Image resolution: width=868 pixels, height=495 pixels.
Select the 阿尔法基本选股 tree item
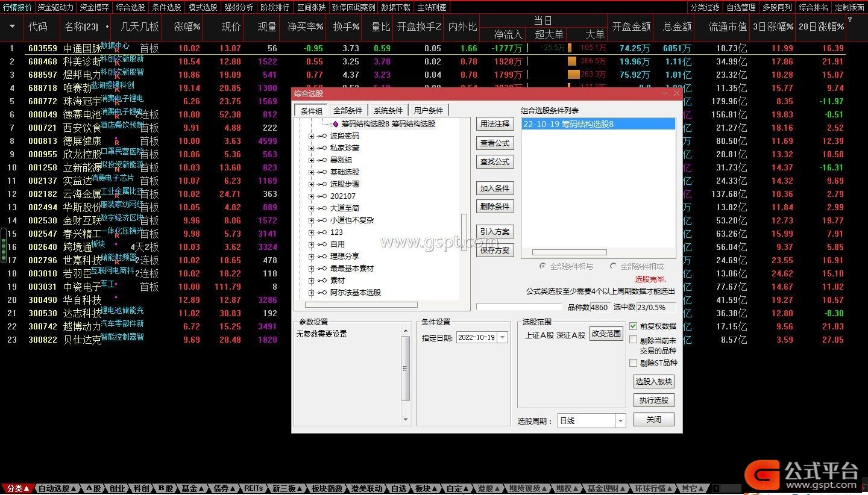point(356,293)
